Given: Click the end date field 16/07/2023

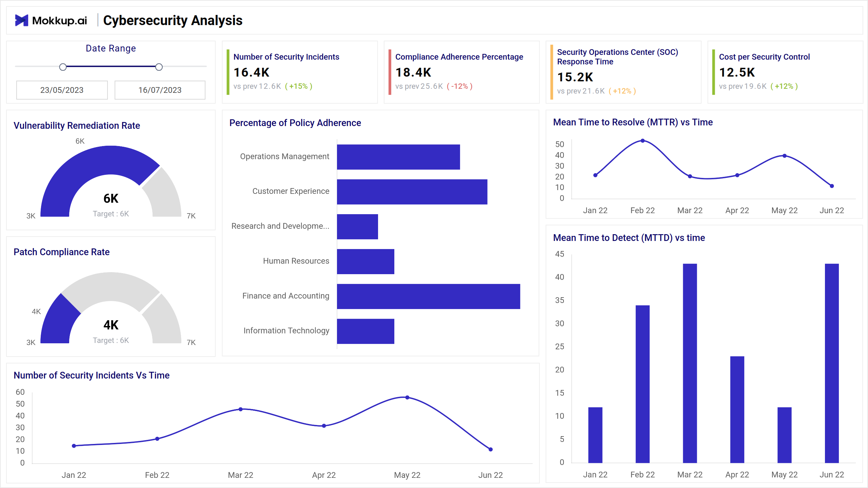Looking at the screenshot, I should (160, 90).
